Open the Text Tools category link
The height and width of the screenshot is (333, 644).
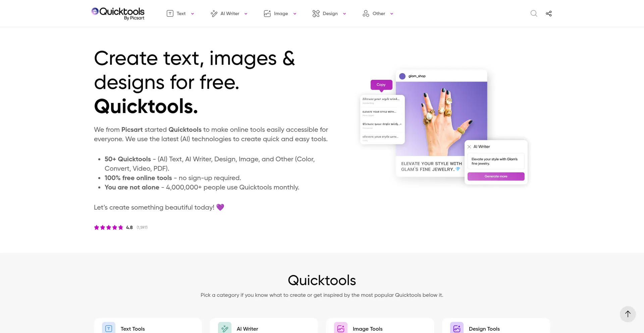pyautogui.click(x=133, y=329)
